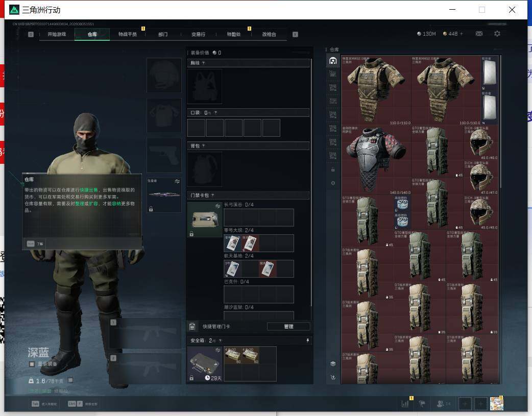Open the weight details list icon

point(70,380)
